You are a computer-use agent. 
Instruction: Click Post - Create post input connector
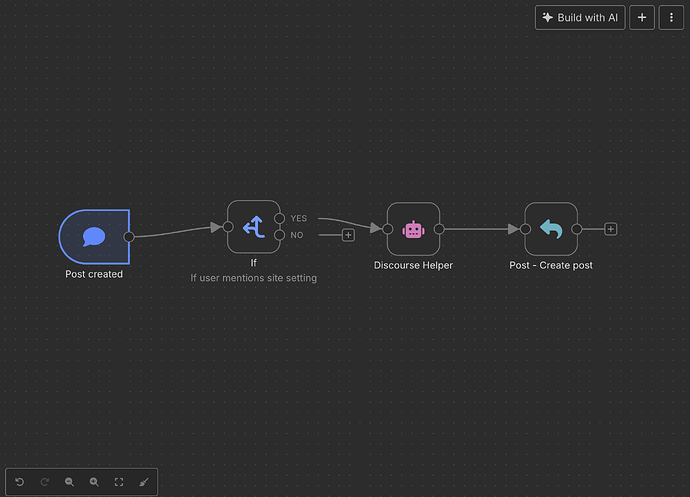pyautogui.click(x=525, y=229)
